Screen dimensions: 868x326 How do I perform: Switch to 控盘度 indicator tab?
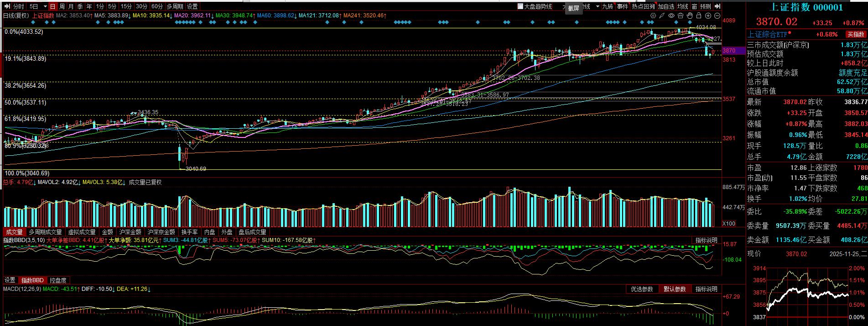(58, 280)
